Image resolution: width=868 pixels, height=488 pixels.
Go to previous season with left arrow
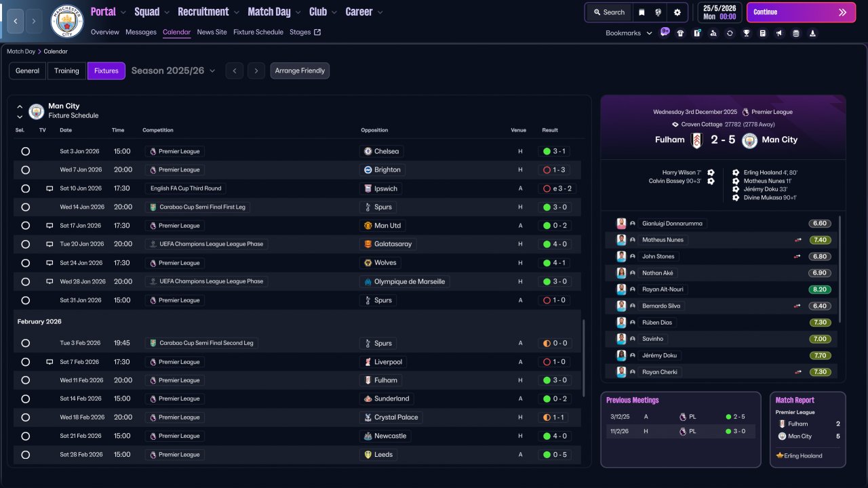click(x=234, y=70)
